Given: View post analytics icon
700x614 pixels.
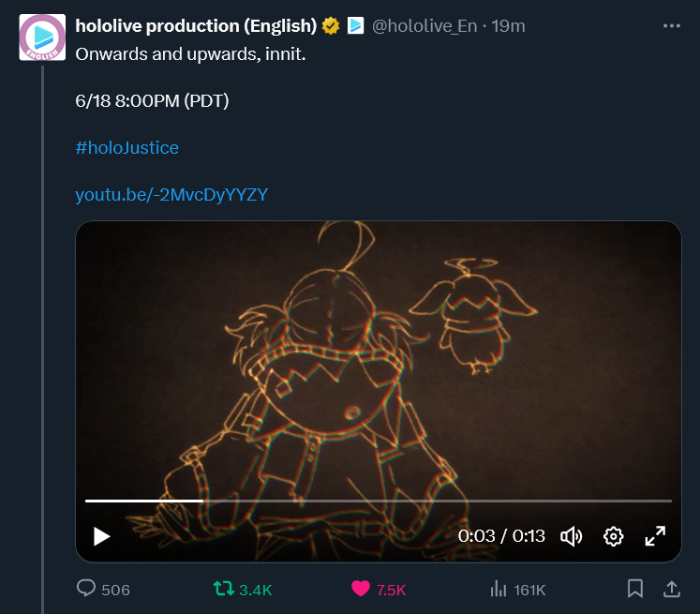Looking at the screenshot, I should click(498, 590).
